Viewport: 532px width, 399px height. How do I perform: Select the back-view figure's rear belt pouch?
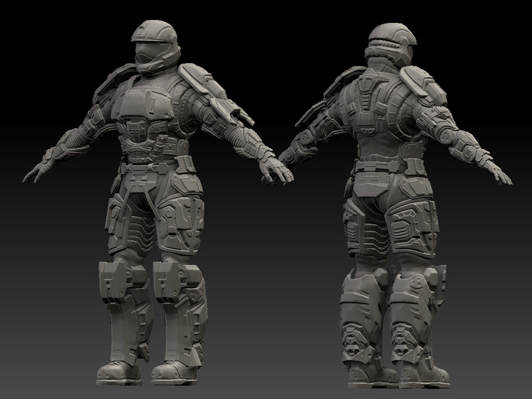[372, 185]
